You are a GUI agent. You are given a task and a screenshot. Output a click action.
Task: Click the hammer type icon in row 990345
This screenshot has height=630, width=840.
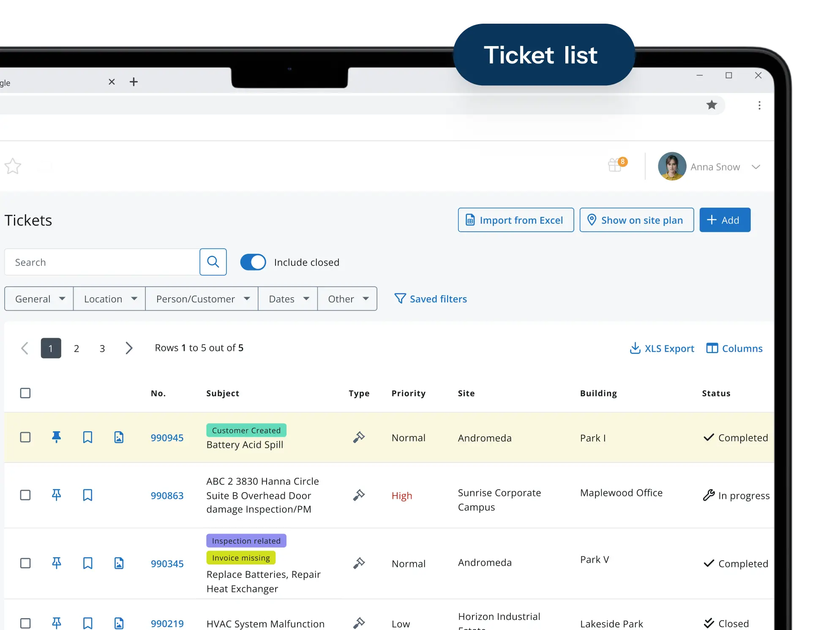pos(359,563)
